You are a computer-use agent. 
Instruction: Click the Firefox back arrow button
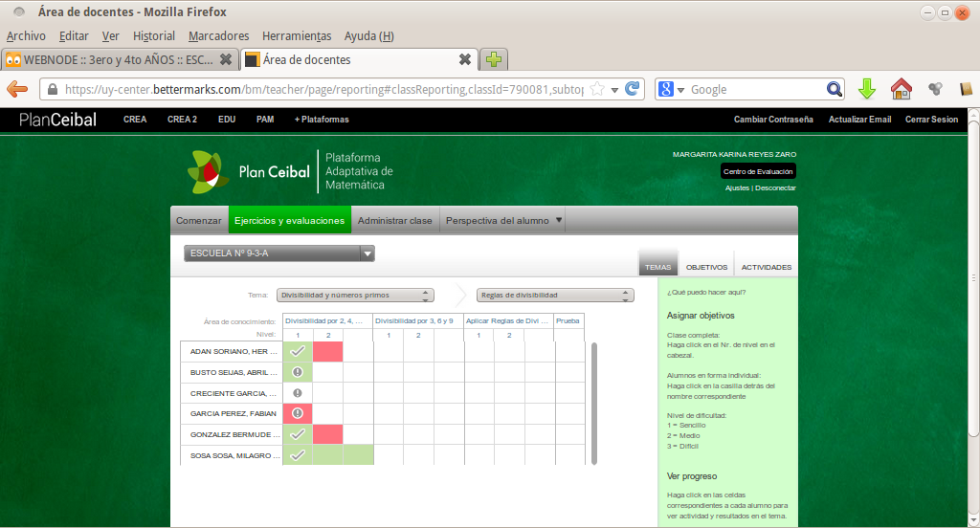click(x=17, y=89)
